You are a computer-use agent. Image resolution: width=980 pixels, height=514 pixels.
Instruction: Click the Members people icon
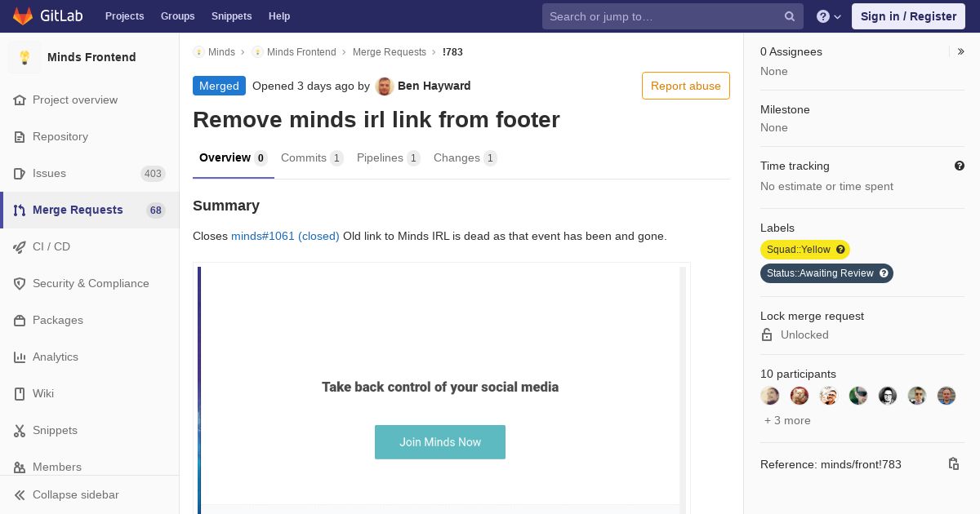click(x=20, y=467)
